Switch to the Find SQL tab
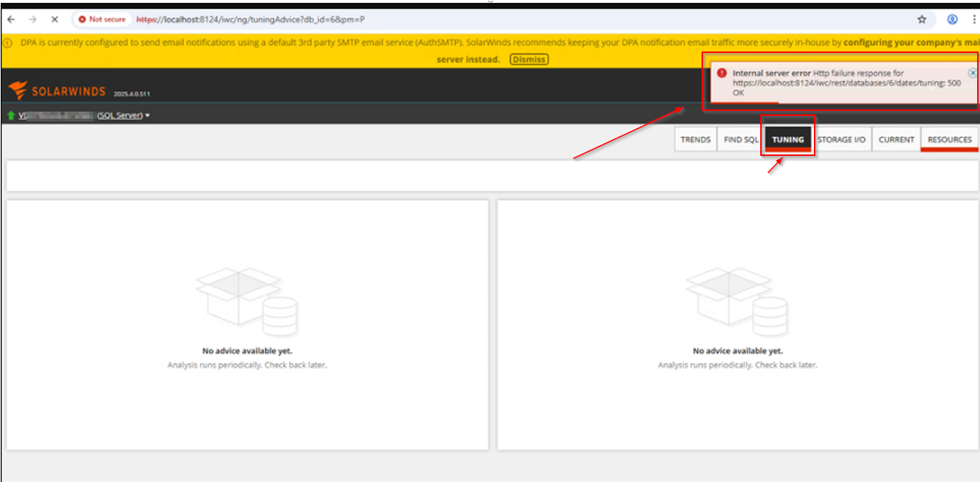This screenshot has width=980, height=482. click(741, 139)
